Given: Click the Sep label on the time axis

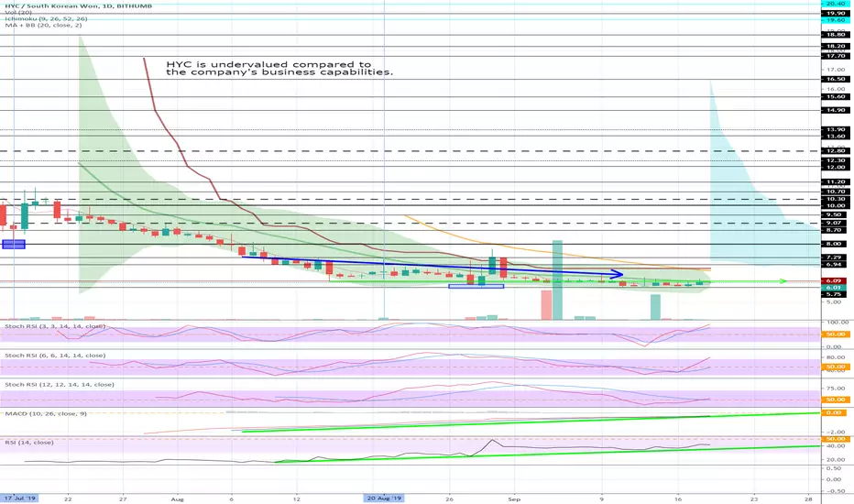Looking at the screenshot, I should tap(514, 499).
